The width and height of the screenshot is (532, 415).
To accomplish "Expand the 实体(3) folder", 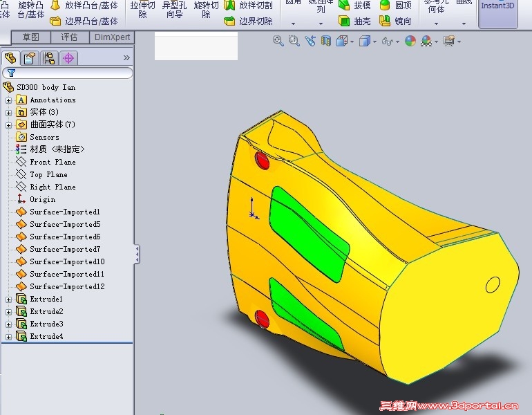I will point(8,113).
